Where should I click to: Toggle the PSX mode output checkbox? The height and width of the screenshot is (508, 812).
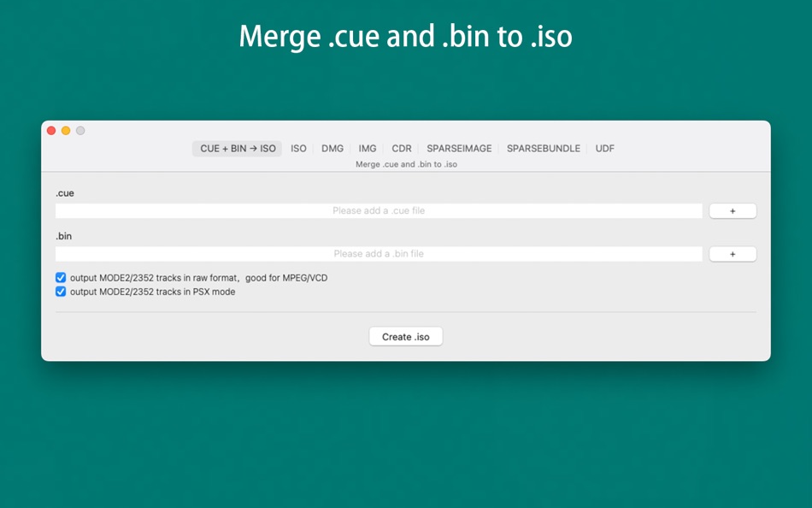[61, 292]
